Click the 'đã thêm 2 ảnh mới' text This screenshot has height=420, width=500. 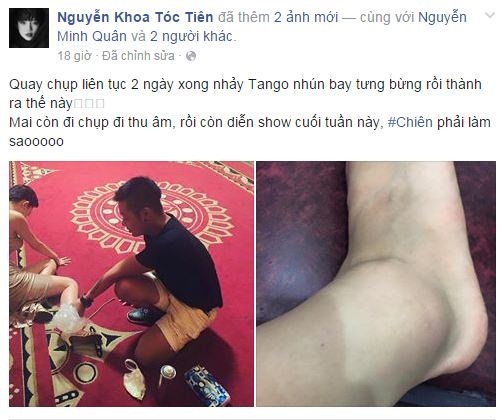(x=278, y=17)
